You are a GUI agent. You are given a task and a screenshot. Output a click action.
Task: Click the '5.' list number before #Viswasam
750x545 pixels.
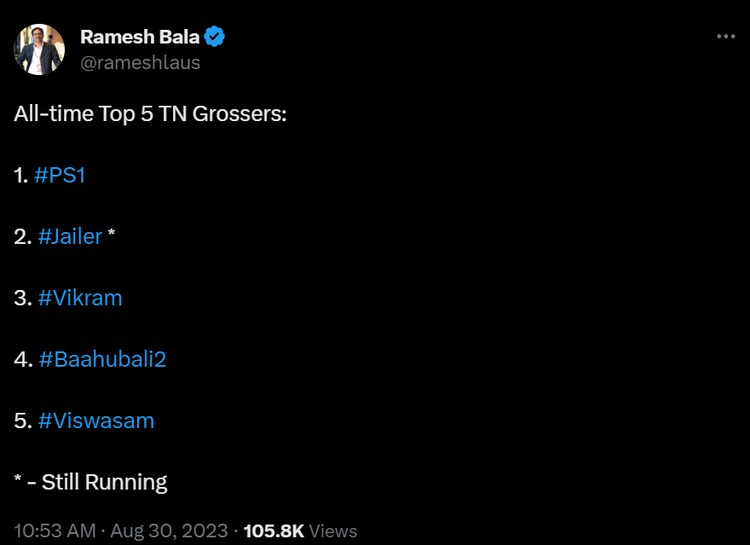[23, 421]
